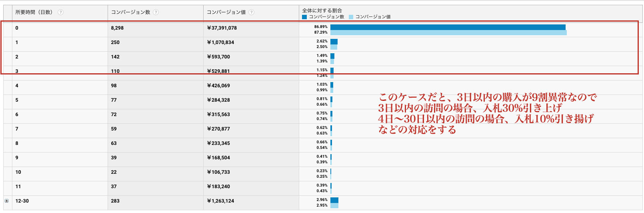Click the dark blue 2.62% bar
The width and height of the screenshot is (644, 213).
point(334,42)
